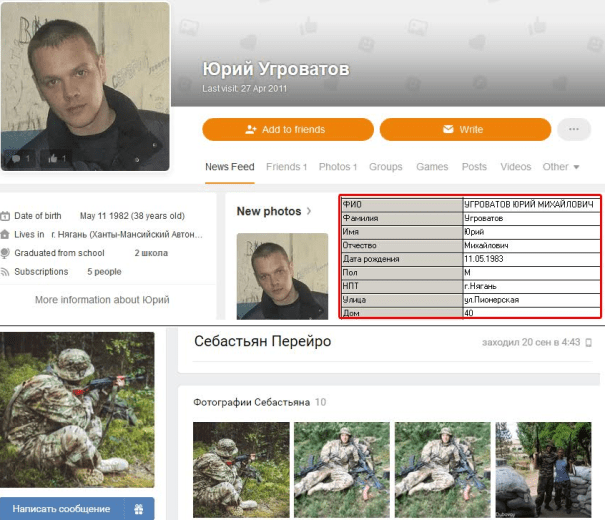605x520 pixels.
Task: Click the three-dot more options button
Action: click(574, 129)
